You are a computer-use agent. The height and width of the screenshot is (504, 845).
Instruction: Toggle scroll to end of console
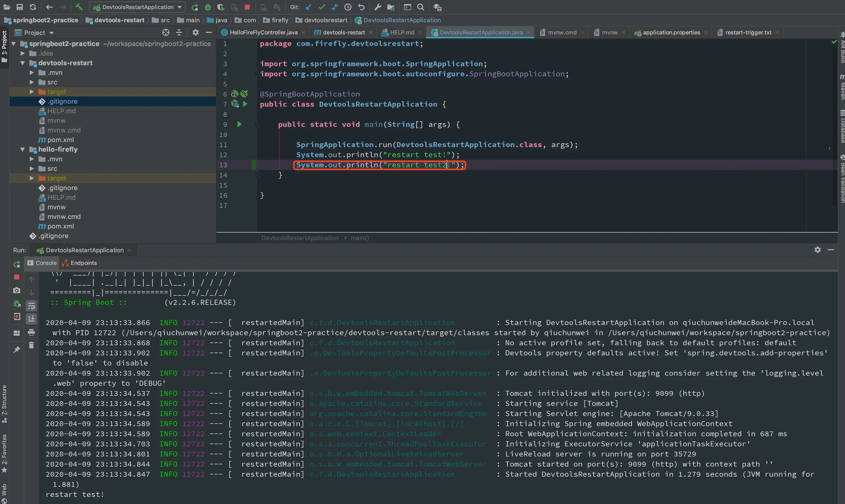tap(31, 318)
